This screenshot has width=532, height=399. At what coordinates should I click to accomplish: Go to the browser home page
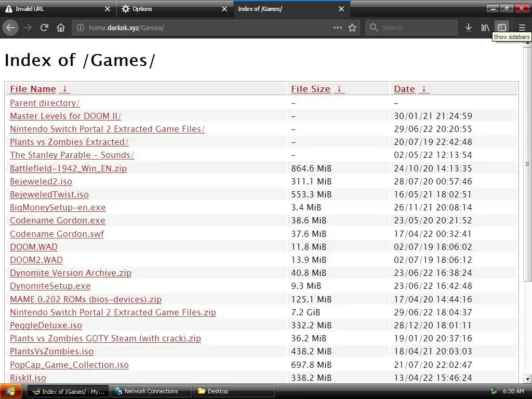click(x=61, y=28)
